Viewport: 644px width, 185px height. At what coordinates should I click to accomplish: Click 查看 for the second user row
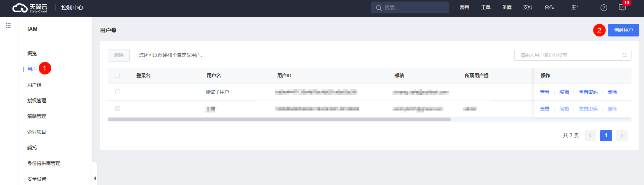click(x=545, y=109)
